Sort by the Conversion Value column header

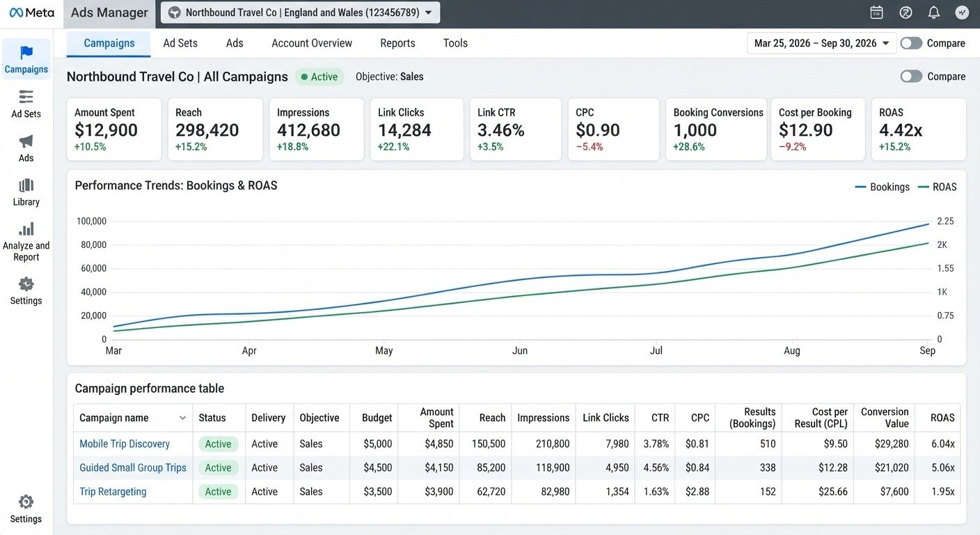click(885, 418)
